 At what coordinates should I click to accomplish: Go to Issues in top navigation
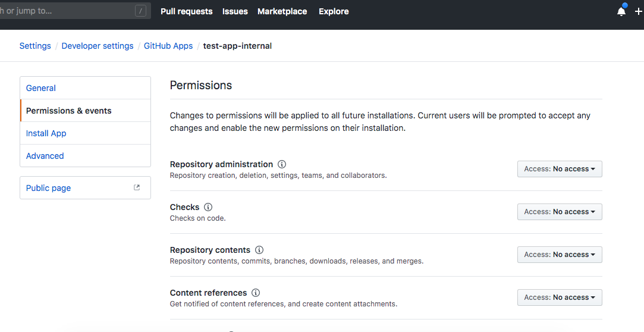pos(235,11)
